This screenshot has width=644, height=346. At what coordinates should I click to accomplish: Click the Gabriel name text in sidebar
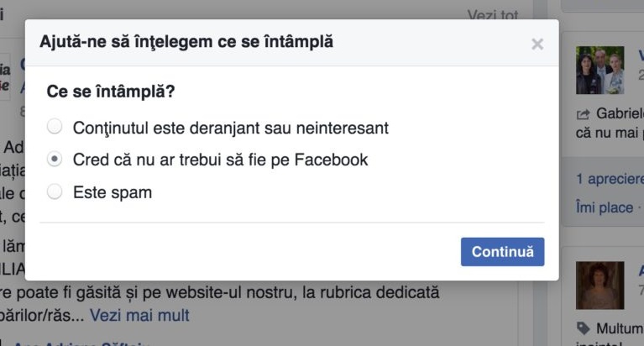click(620, 113)
